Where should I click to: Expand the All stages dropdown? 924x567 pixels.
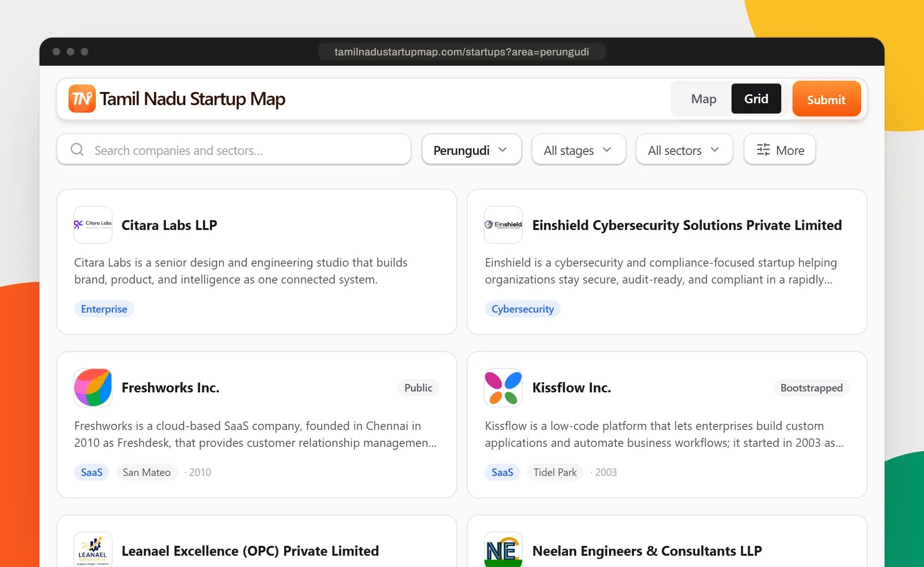pos(578,150)
